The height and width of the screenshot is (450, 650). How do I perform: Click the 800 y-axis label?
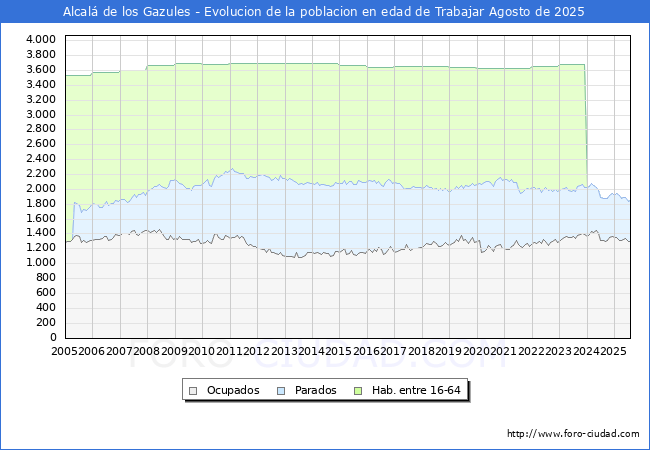pyautogui.click(x=46, y=277)
